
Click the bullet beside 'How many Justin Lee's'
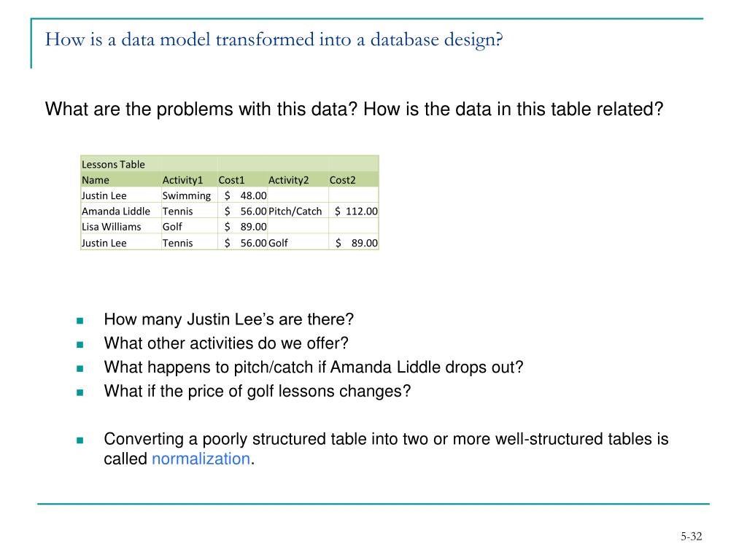(80, 321)
